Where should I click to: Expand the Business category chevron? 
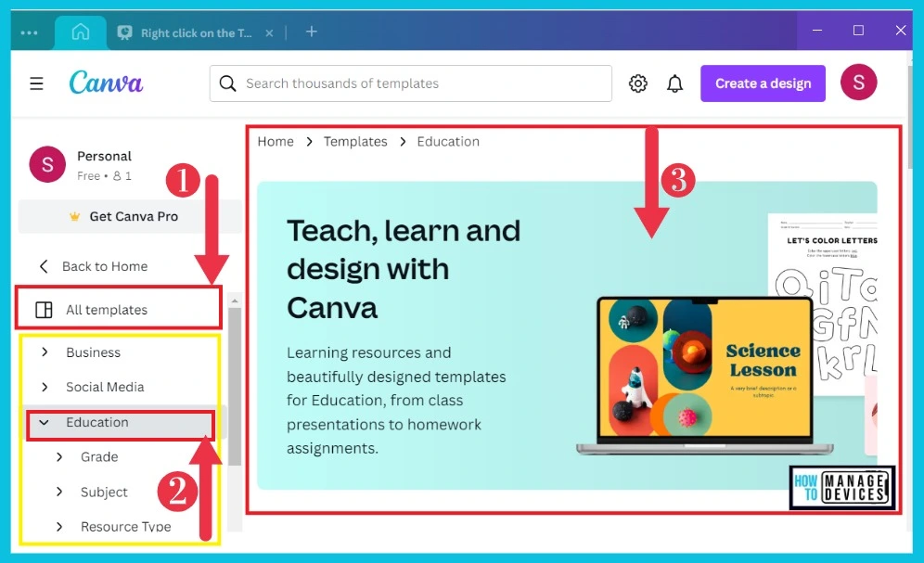[x=45, y=352]
